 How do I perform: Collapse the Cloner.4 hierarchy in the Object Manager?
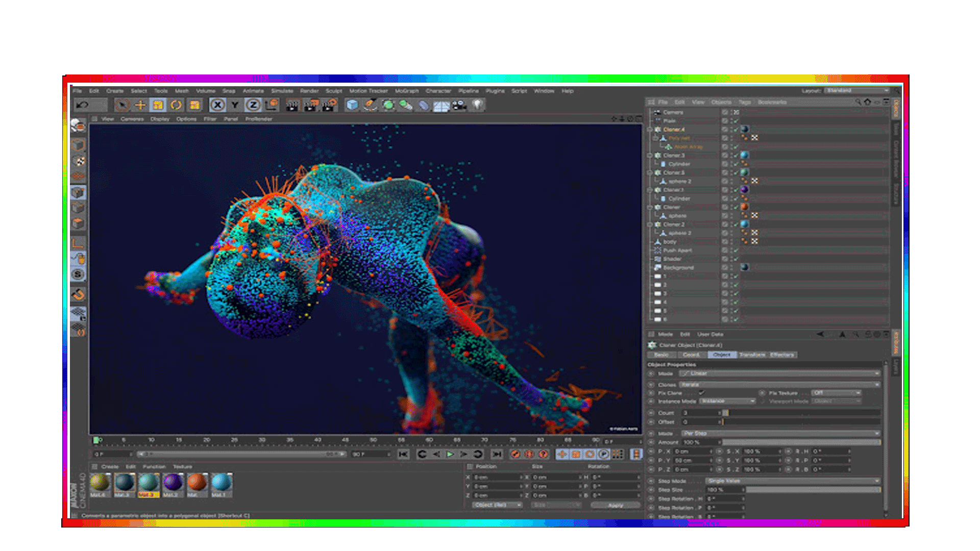650,129
